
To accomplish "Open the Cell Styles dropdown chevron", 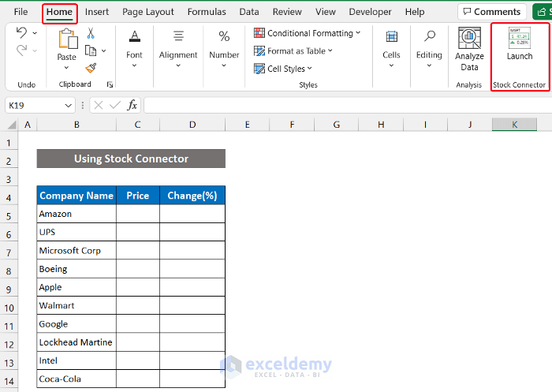I will (309, 69).
